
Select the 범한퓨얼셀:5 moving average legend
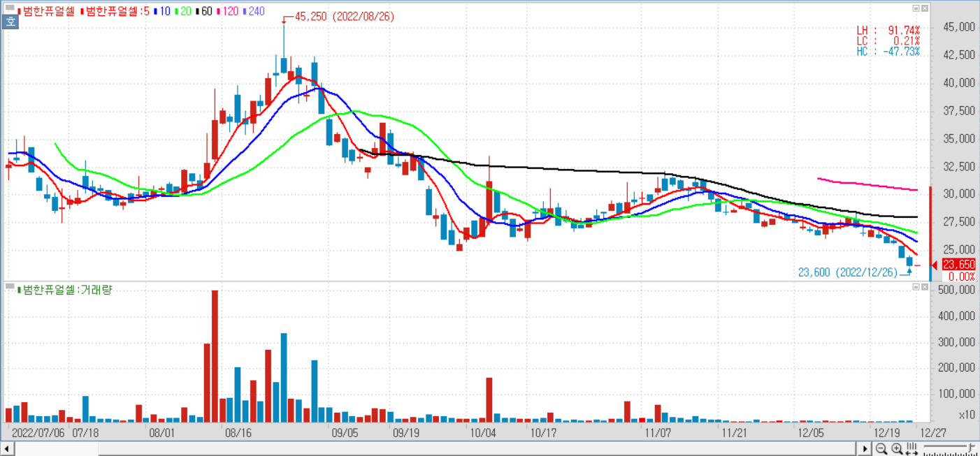115,12
